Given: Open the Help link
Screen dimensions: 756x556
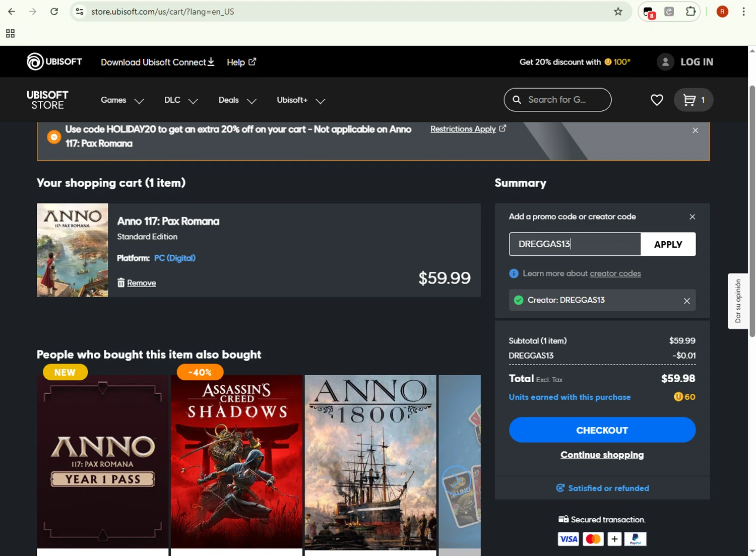Looking at the screenshot, I should [241, 62].
